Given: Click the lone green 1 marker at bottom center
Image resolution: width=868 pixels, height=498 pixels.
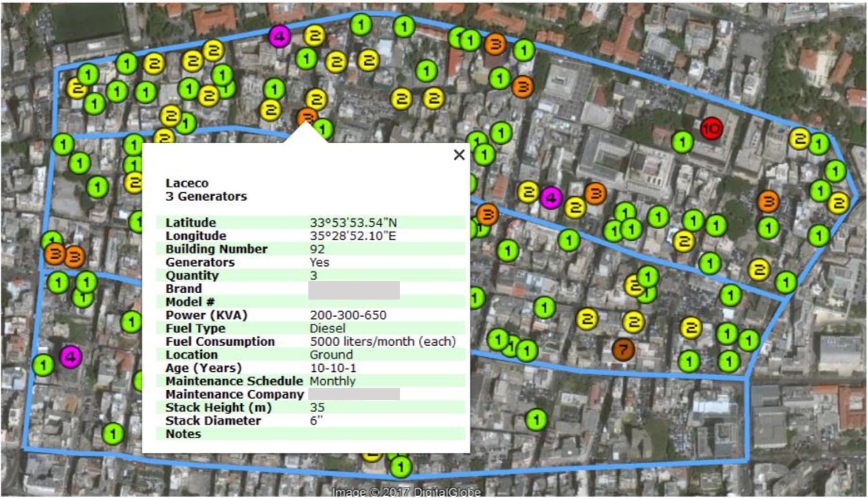Looking at the screenshot, I should tap(536, 419).
